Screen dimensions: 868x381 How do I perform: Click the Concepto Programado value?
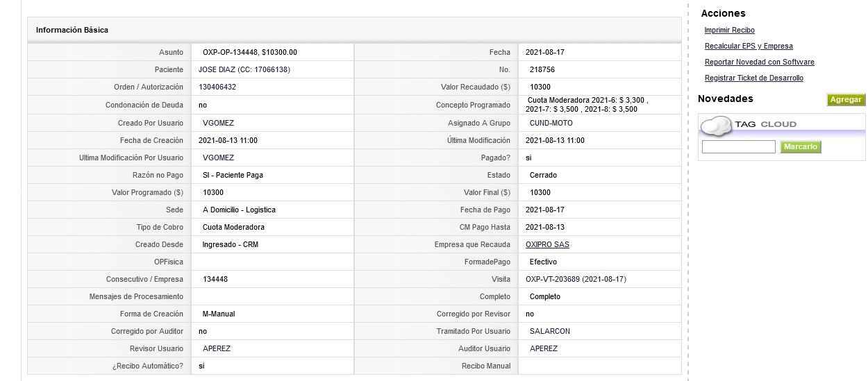(587, 105)
